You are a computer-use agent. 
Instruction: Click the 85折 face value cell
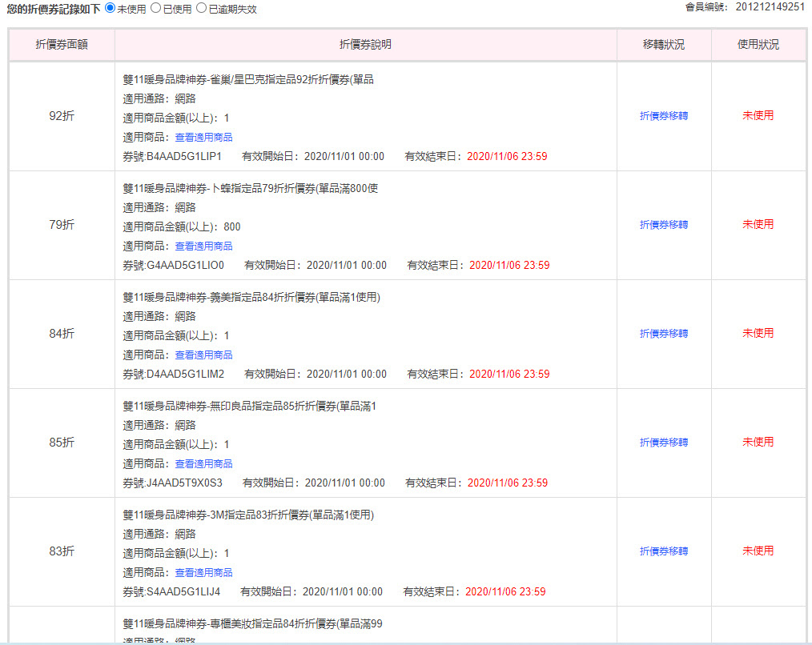coord(62,442)
